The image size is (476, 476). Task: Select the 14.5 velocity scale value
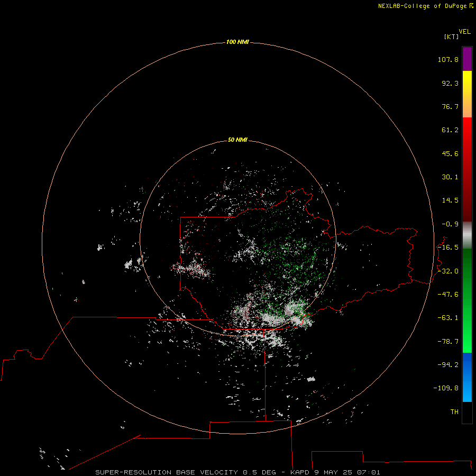tap(450, 200)
